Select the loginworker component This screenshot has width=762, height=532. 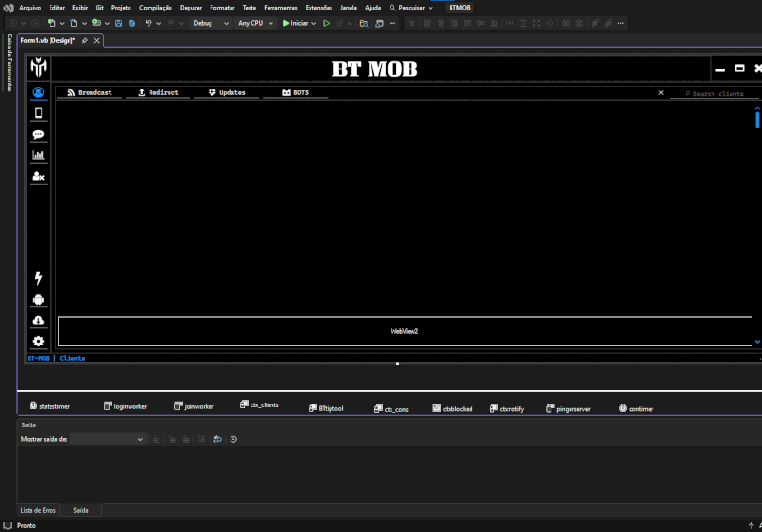click(126, 406)
